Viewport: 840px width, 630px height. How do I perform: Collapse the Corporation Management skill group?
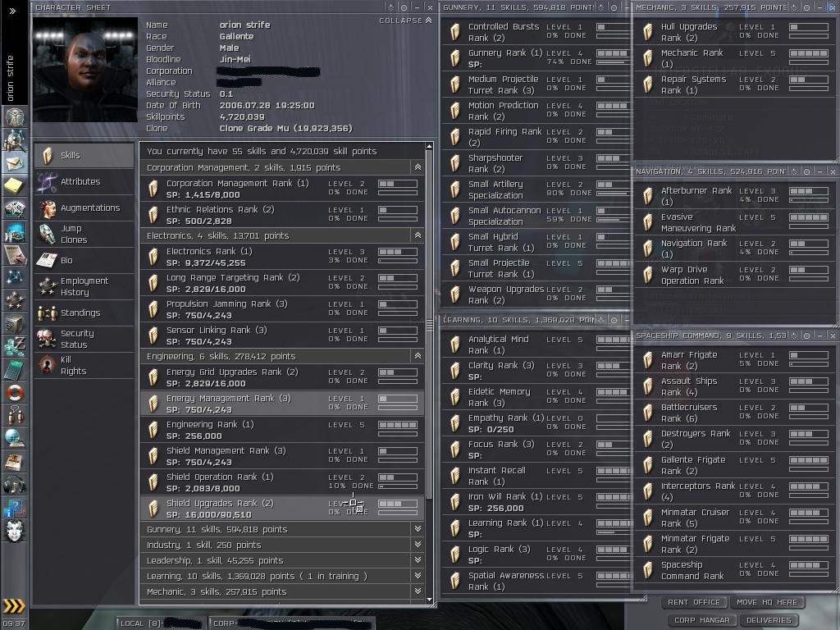(418, 167)
